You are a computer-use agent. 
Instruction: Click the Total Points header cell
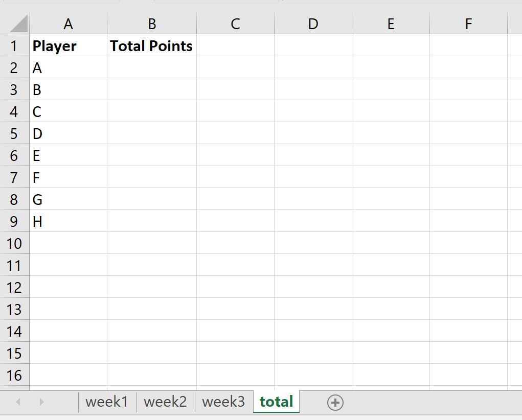point(152,46)
